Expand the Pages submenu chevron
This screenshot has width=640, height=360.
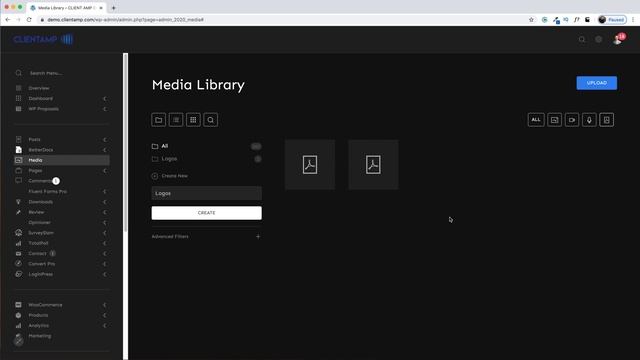105,171
